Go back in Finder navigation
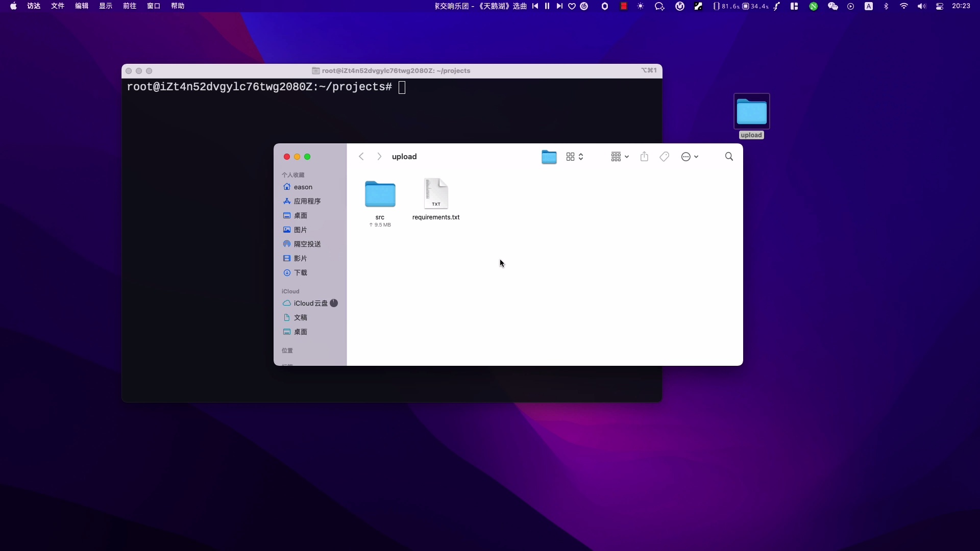The height and width of the screenshot is (551, 980). [361, 157]
